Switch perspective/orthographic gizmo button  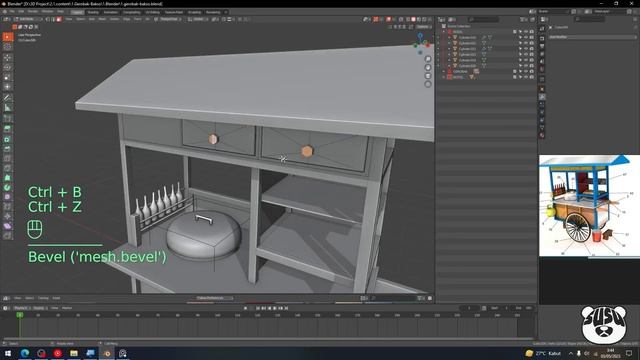(428, 84)
